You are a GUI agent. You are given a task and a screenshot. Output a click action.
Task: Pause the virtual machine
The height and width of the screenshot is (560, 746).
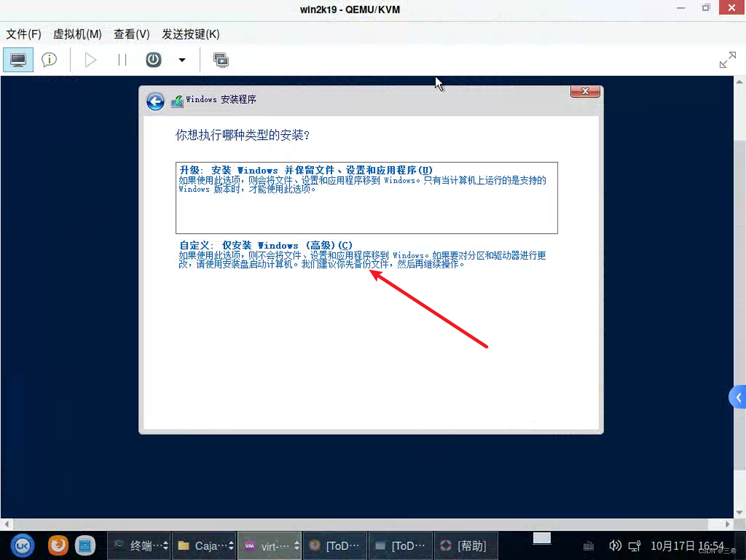tap(122, 60)
